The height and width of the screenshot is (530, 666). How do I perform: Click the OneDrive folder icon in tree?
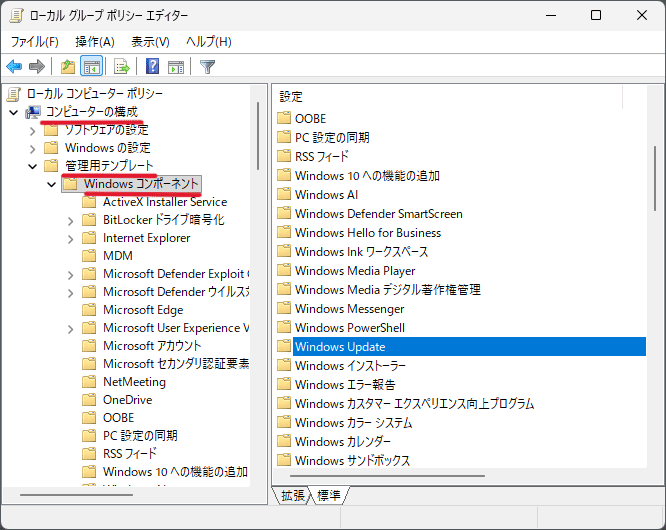tap(89, 400)
